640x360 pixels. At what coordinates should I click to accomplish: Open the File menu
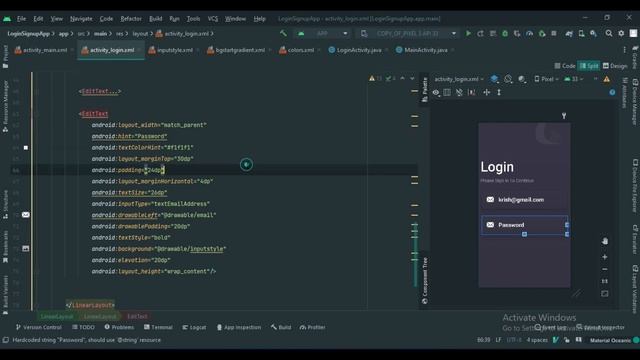(21, 19)
